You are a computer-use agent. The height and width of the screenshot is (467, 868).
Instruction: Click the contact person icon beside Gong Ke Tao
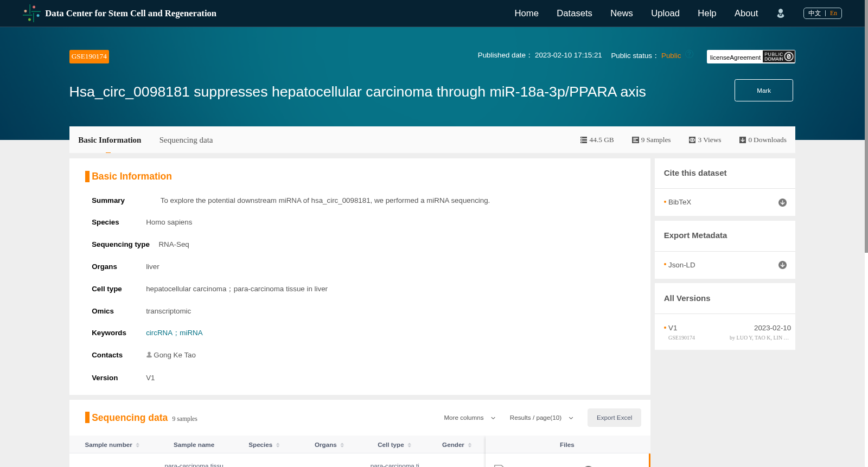[149, 355]
